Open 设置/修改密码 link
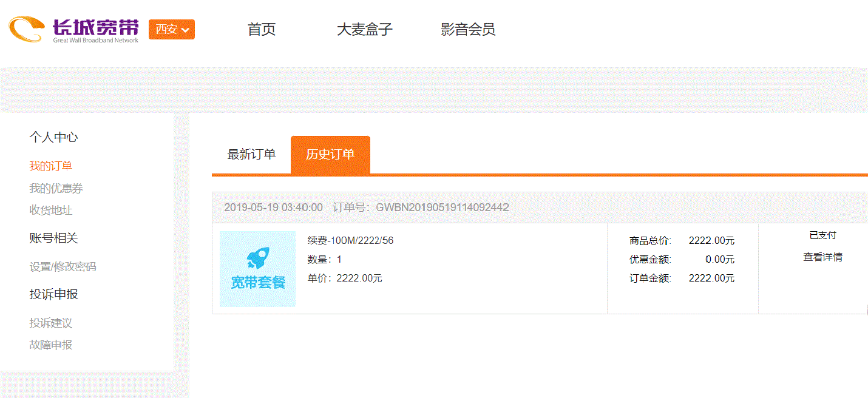 [x=63, y=267]
